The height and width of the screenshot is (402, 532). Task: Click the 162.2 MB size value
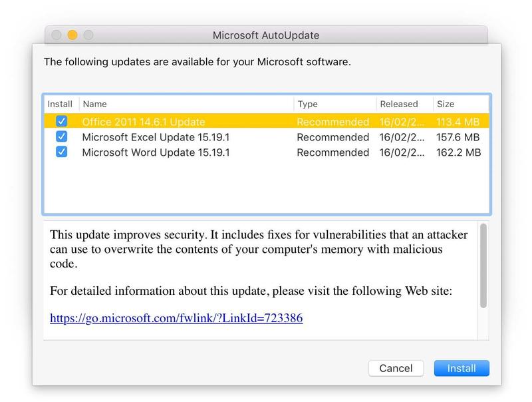[x=458, y=152]
